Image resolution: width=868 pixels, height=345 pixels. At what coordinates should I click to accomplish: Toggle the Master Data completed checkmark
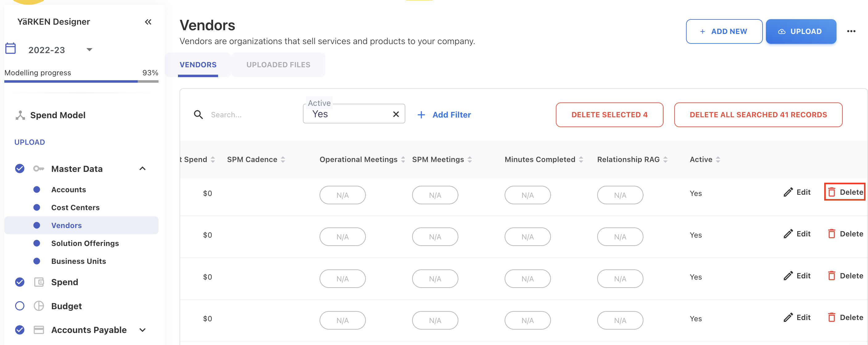(x=20, y=168)
